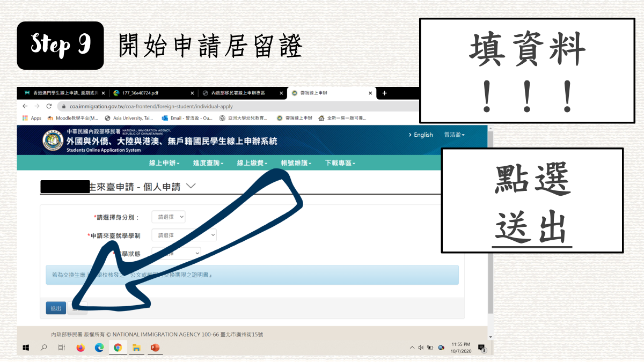Open Firefox from the taskbar
644x362 pixels.
point(80,348)
